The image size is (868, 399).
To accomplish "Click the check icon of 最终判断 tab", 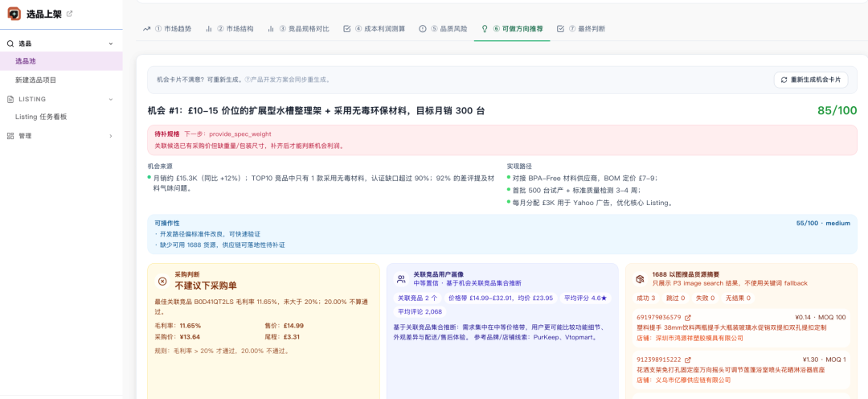I will [560, 29].
